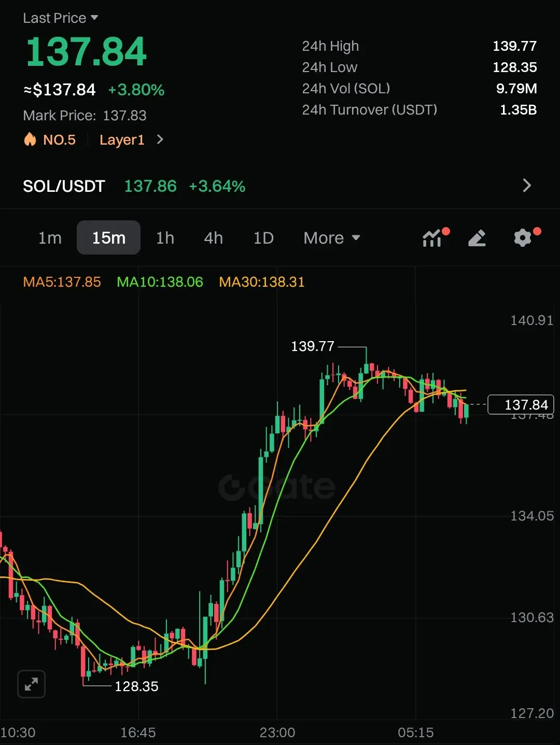
Task: Click the 24h Vol (SOL) label
Action: point(346,89)
